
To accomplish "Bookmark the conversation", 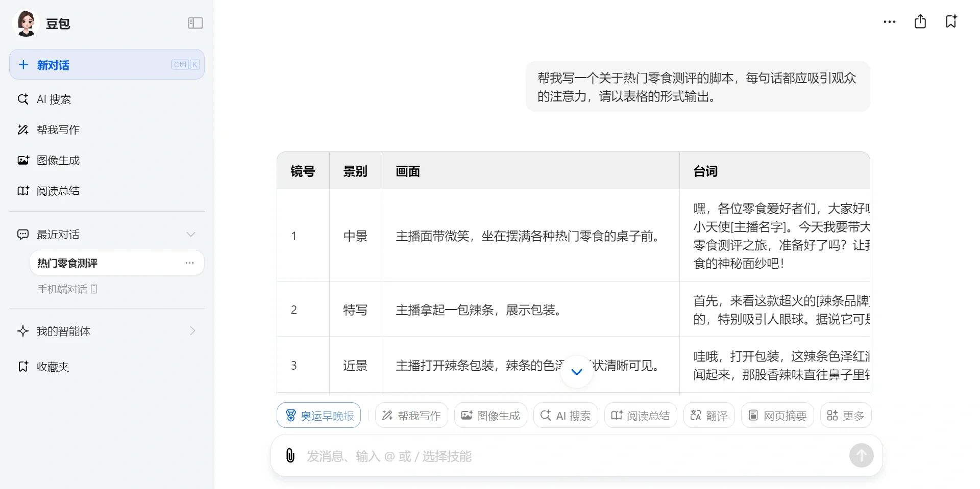I will point(950,22).
